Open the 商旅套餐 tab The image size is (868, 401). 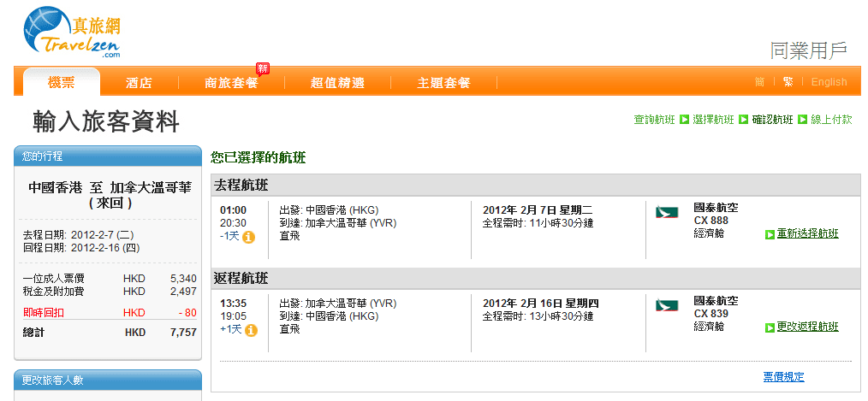tap(230, 83)
